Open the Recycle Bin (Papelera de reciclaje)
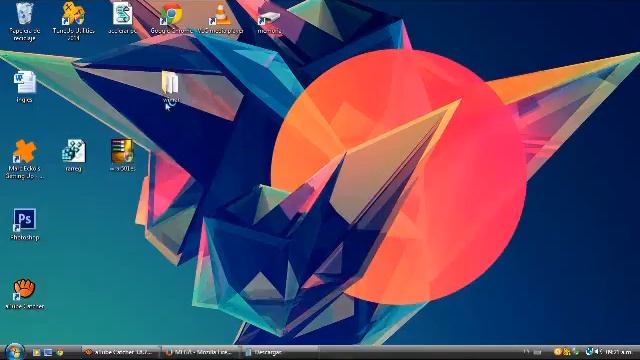Screen dimensions: 640x360 point(24,21)
